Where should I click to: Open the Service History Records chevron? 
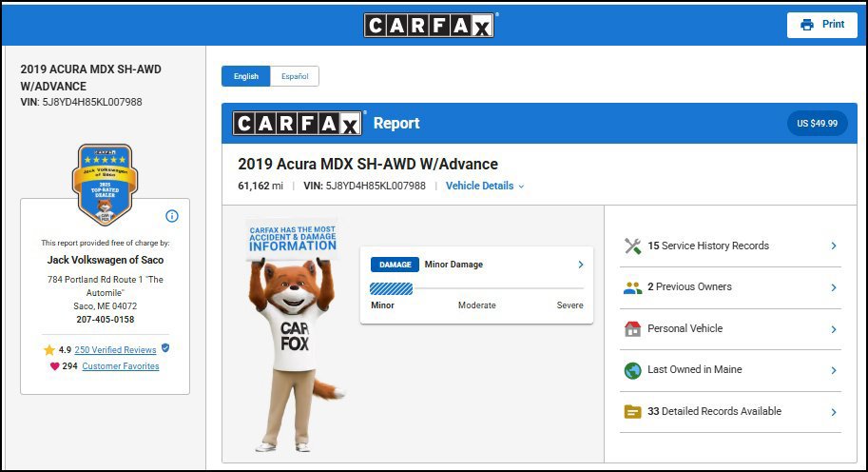pyautogui.click(x=834, y=246)
